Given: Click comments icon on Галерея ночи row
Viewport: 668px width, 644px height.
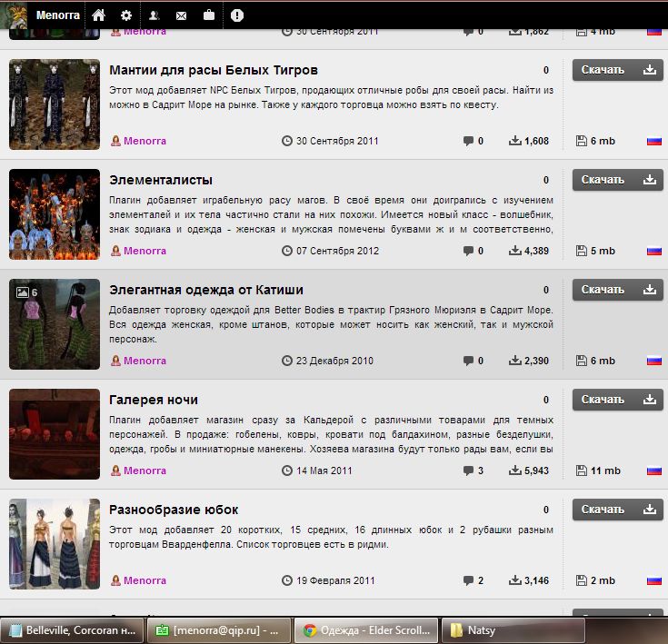Looking at the screenshot, I should point(468,471).
